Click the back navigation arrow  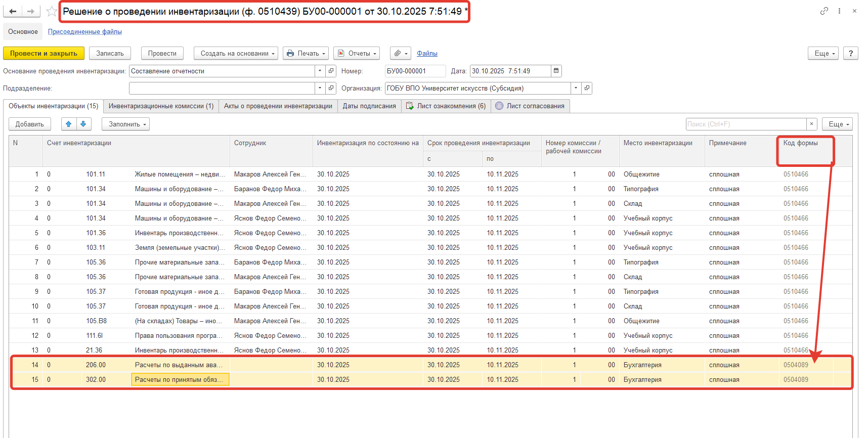point(13,11)
